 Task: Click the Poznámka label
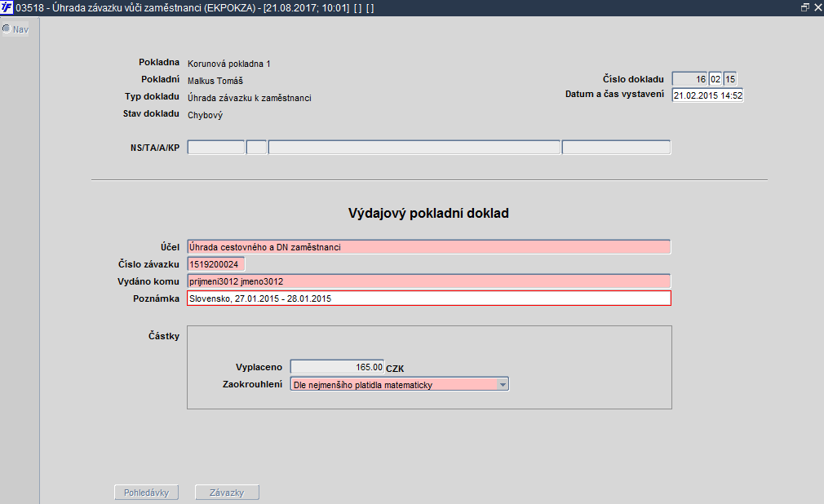tap(156, 298)
